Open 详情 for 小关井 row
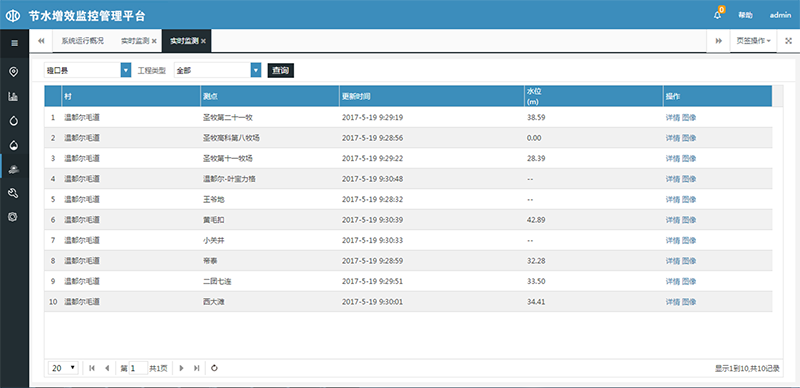Viewport: 800px width, 388px height. [x=672, y=240]
